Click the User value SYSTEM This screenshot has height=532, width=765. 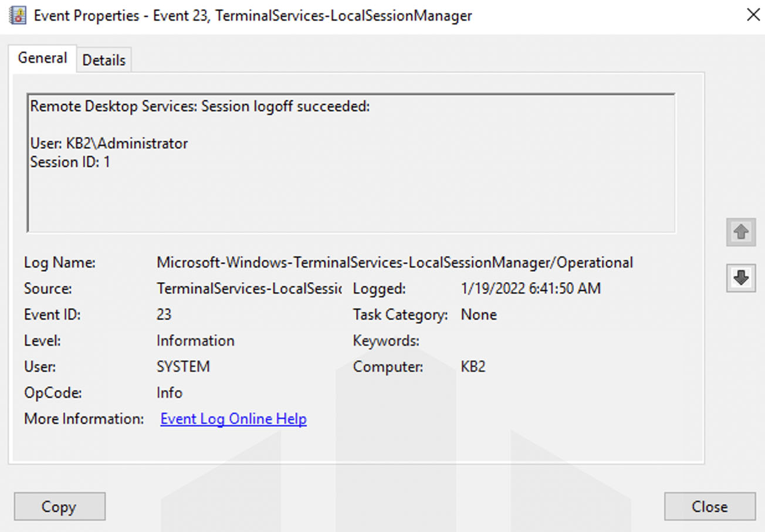click(183, 366)
